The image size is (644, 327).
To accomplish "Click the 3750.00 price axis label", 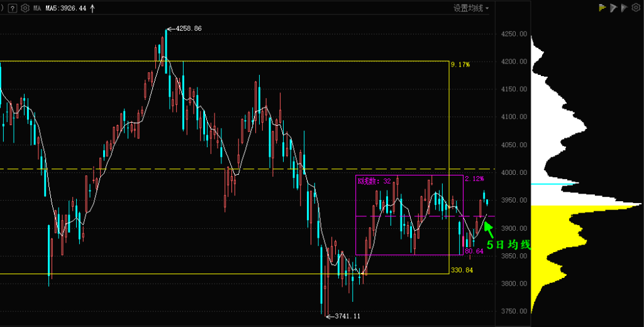I will [x=516, y=311].
